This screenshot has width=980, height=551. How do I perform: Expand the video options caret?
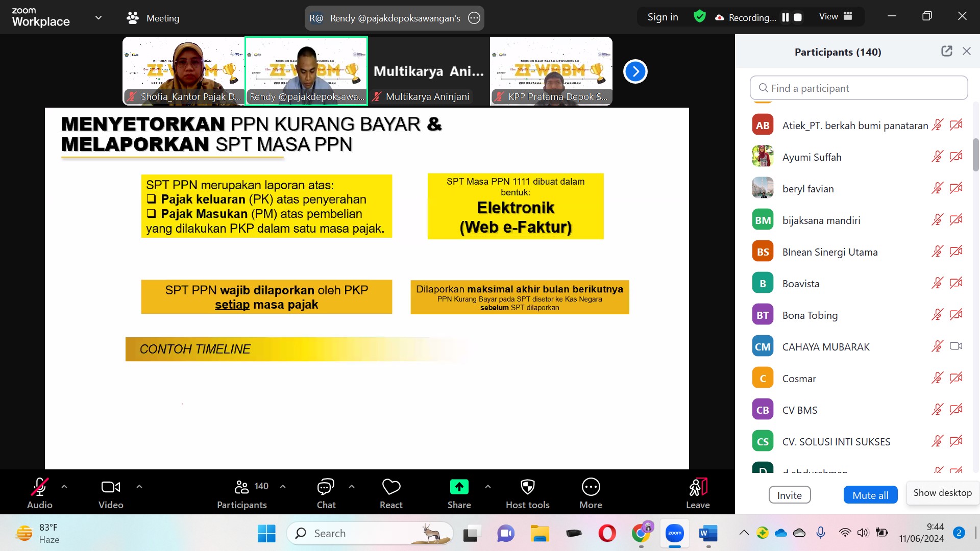point(139,487)
